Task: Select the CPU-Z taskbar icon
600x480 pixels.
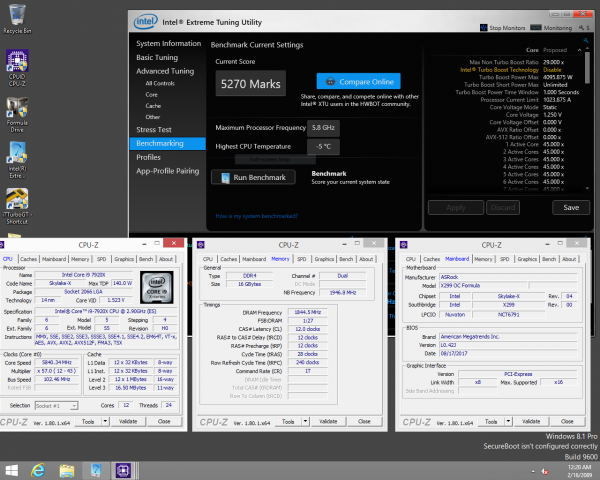Action: 123,470
